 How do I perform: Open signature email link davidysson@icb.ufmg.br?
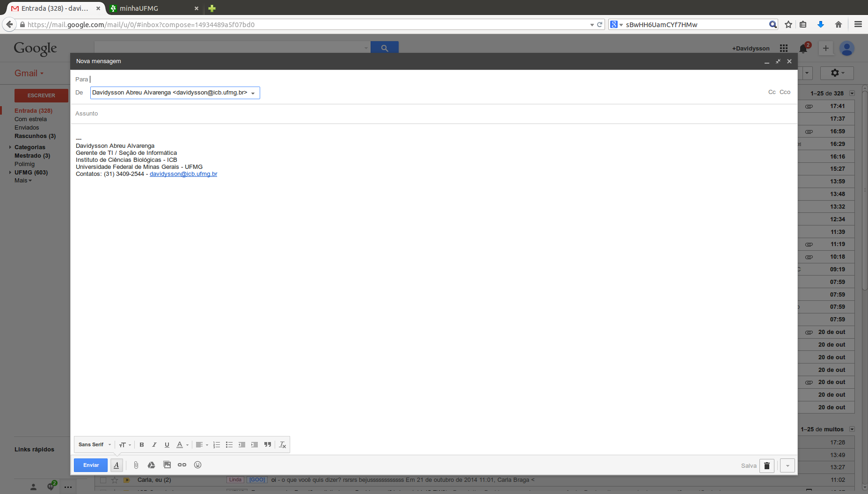pos(183,174)
